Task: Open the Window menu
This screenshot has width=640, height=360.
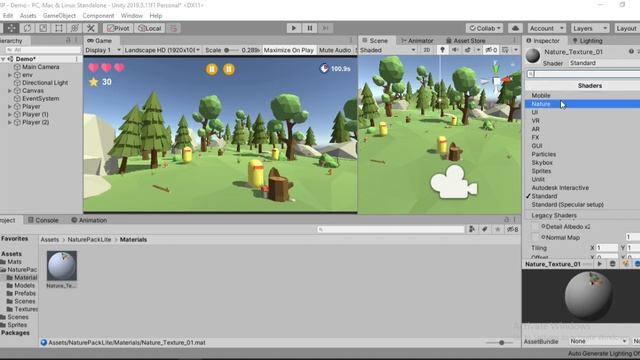Action: (x=131, y=16)
